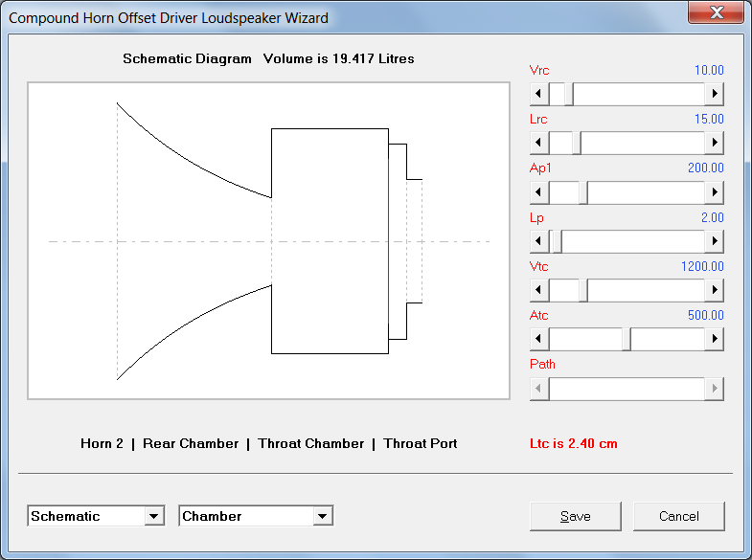752x560 pixels.
Task: Click the Vtc value 1200.00
Action: coord(702,266)
